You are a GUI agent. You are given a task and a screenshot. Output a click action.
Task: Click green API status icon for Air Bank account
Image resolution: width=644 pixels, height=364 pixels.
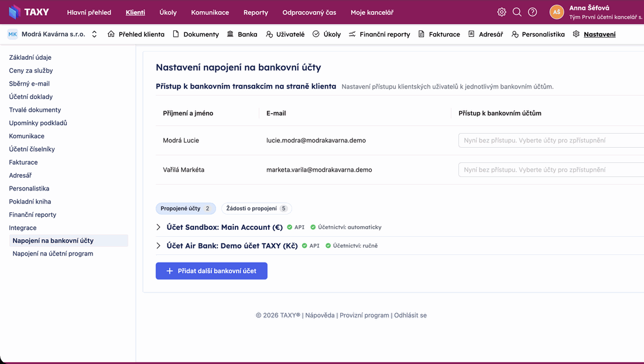pyautogui.click(x=304, y=246)
